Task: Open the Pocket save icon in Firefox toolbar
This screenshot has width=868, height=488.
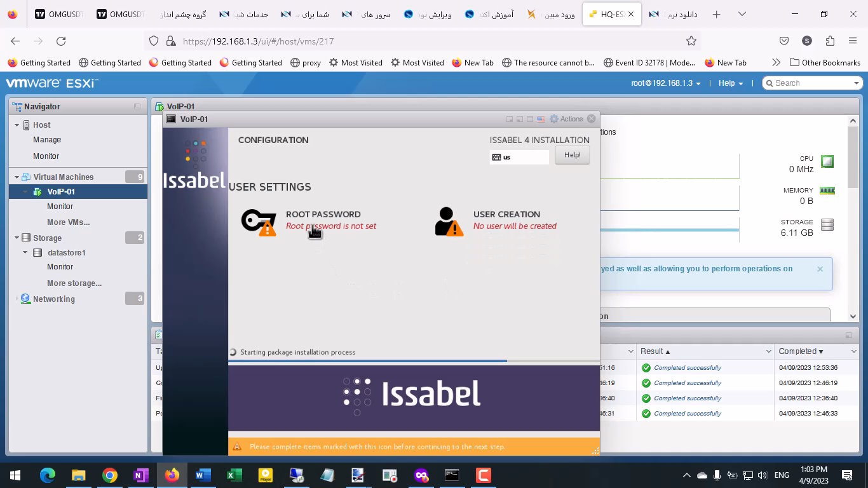Action: (x=784, y=41)
